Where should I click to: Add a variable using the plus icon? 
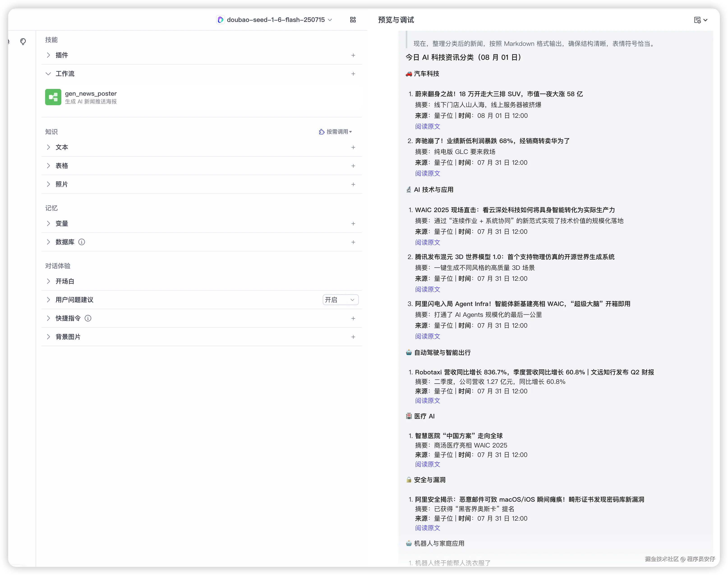353,224
